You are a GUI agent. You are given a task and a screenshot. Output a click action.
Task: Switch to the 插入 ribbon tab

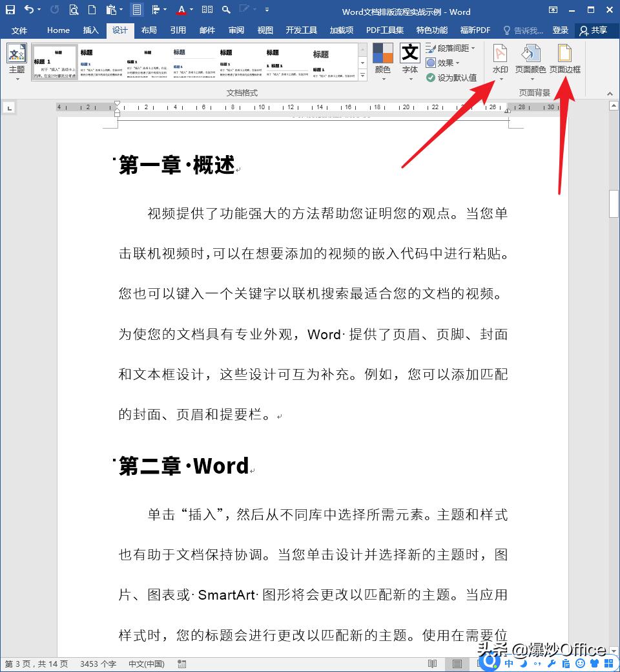pyautogui.click(x=90, y=30)
